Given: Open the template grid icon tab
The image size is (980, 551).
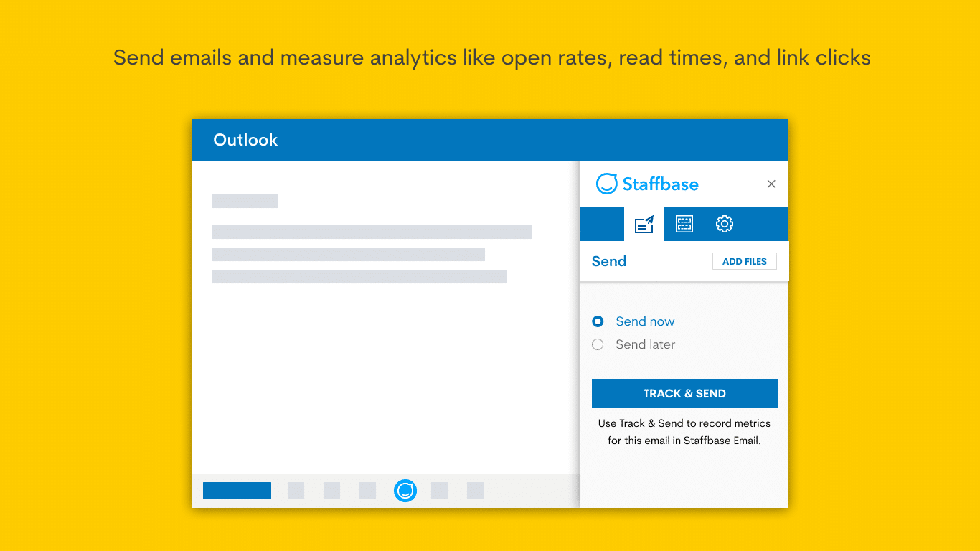Looking at the screenshot, I should (x=684, y=224).
